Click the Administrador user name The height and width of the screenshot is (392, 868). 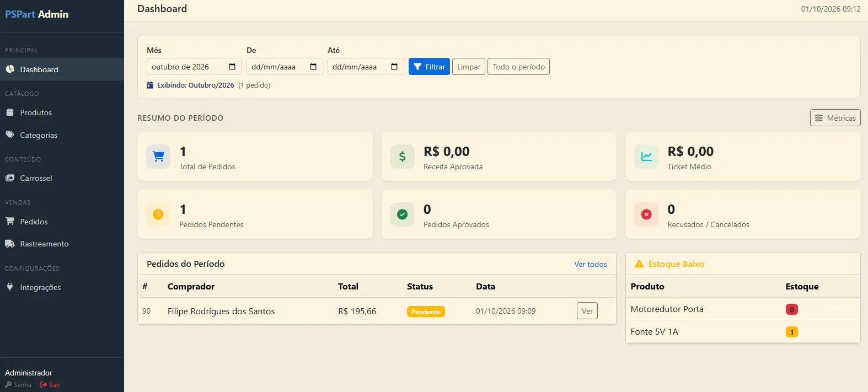[29, 373]
